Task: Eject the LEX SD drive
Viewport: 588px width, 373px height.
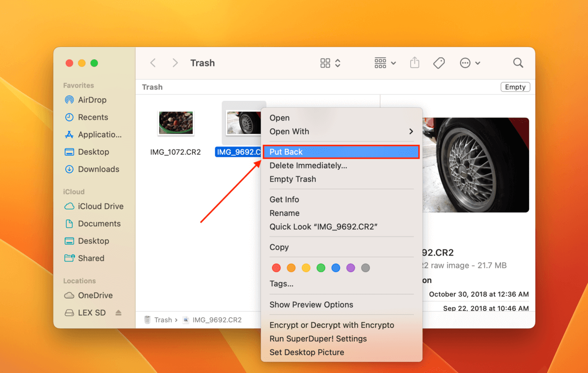Action: tap(118, 313)
